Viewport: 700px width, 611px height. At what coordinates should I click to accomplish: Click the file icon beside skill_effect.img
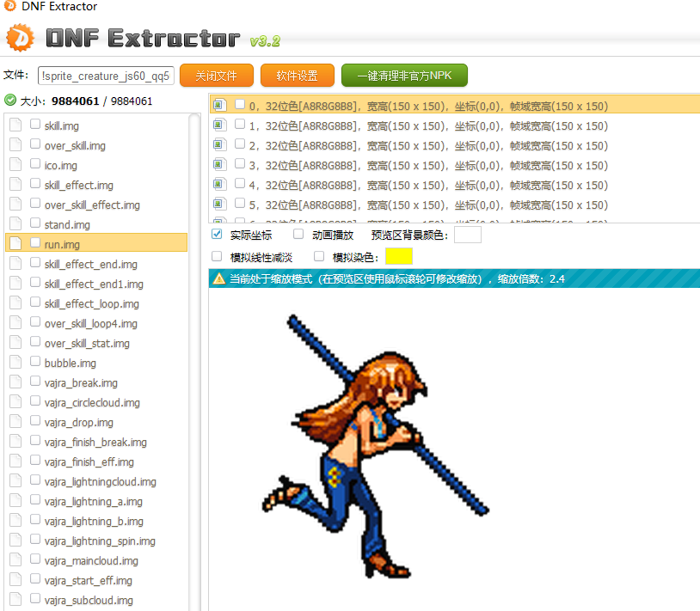(x=15, y=184)
